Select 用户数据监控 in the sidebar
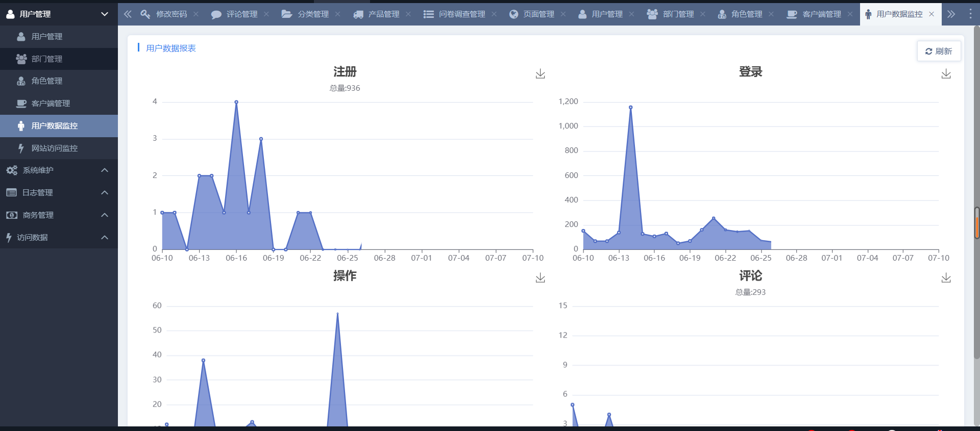This screenshot has width=980, height=431. [x=59, y=126]
